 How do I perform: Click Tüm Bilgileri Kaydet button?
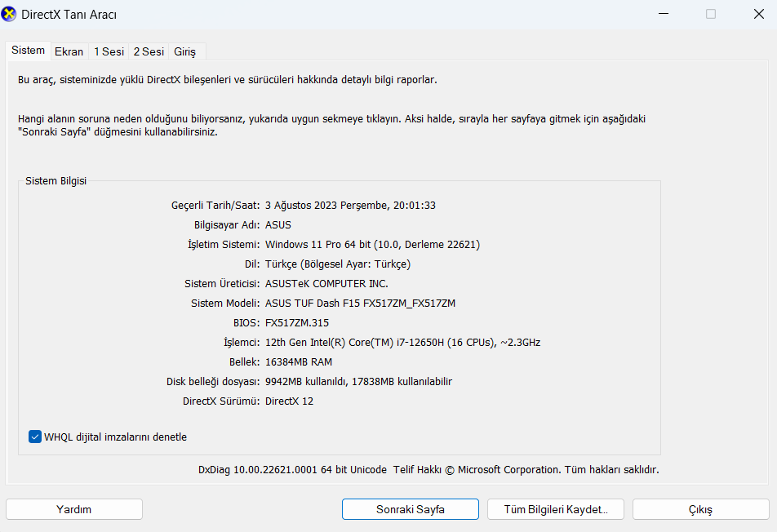[556, 509]
